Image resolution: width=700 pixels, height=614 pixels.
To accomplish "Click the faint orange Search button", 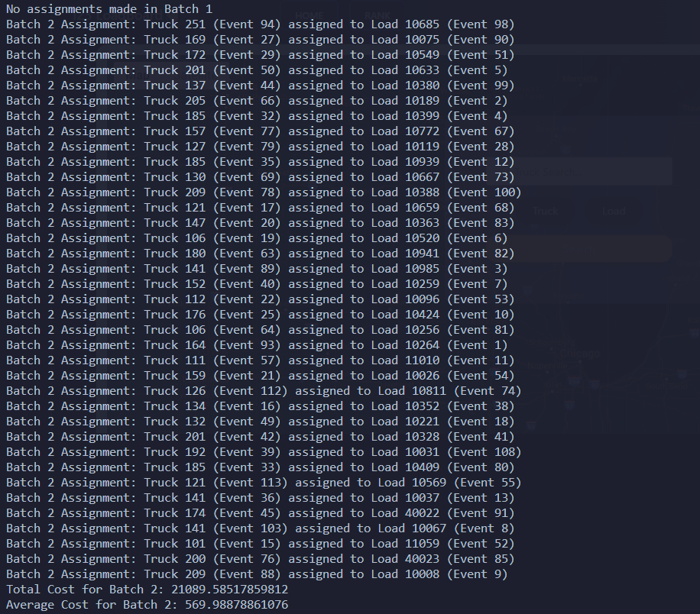I will (x=580, y=249).
